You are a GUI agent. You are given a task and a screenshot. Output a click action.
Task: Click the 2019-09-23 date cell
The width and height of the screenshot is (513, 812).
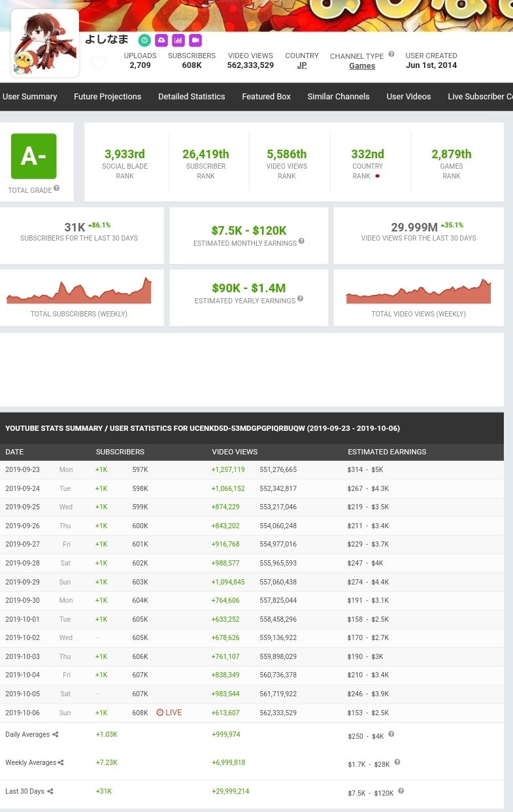click(22, 470)
